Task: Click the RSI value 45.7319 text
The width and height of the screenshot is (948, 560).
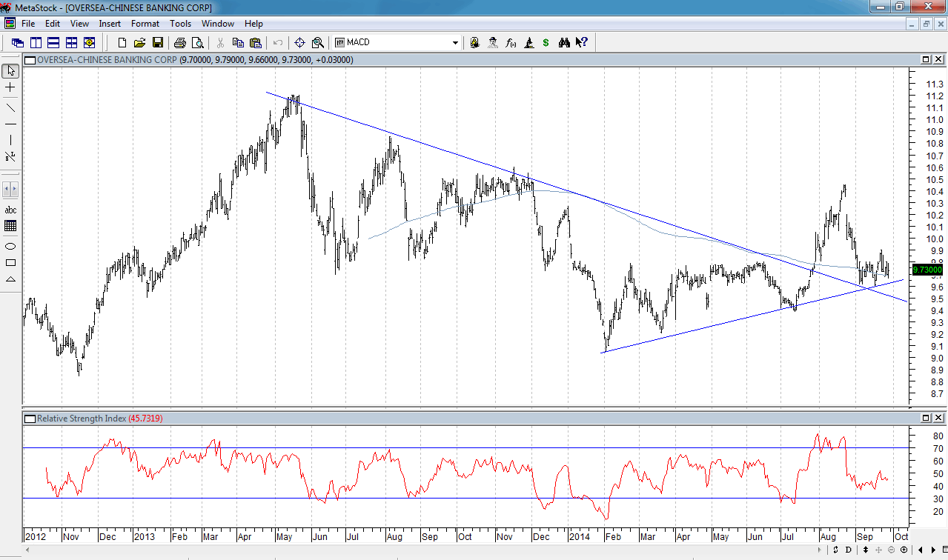Action: [147, 419]
